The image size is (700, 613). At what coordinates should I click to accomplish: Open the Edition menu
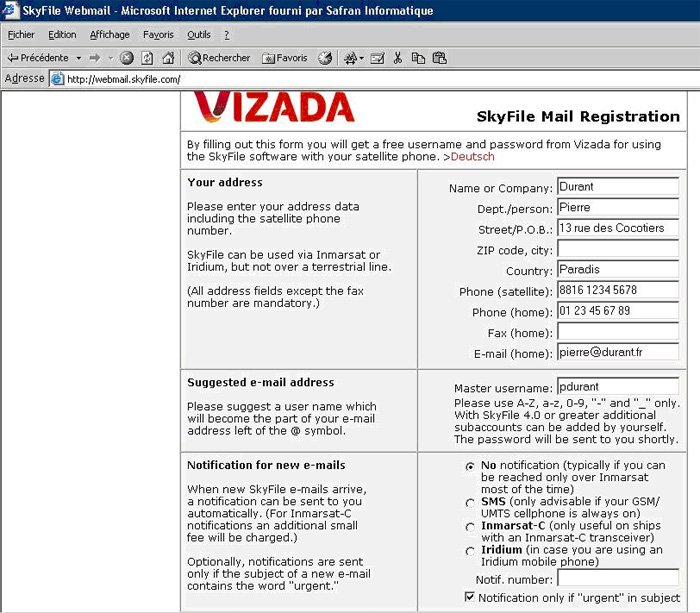click(x=62, y=35)
